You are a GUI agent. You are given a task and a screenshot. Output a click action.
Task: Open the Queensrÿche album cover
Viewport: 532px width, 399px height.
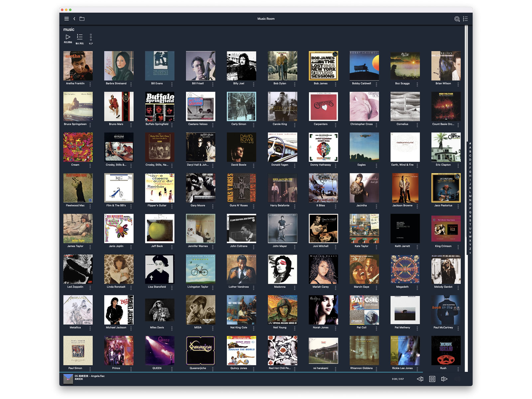(200, 350)
